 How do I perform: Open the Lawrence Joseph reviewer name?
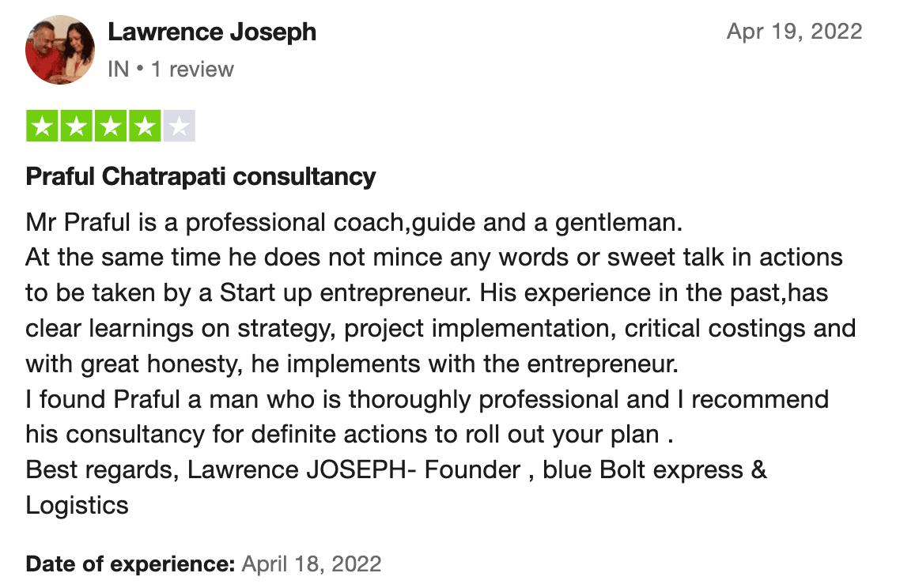click(212, 32)
